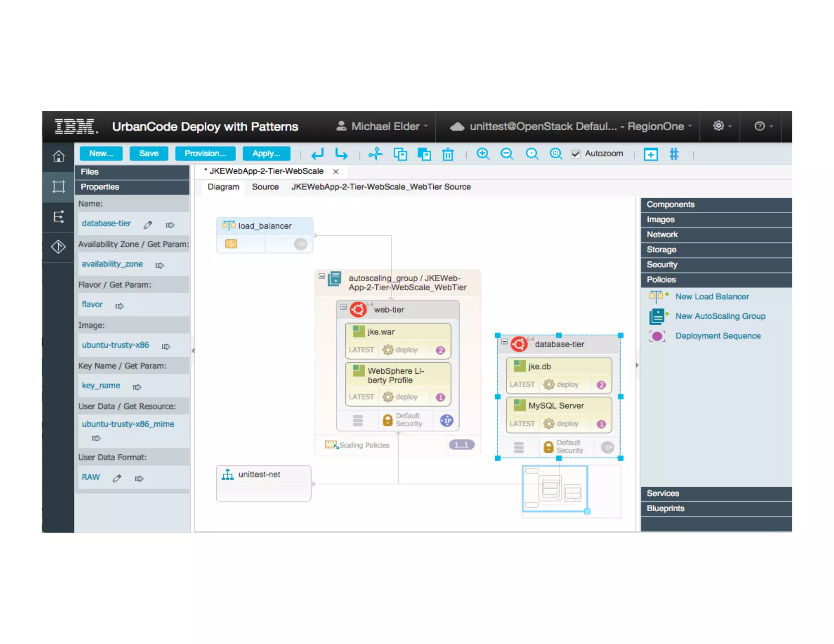Click the Default Security lock on web-tier
The image size is (834, 644).
tap(388, 420)
